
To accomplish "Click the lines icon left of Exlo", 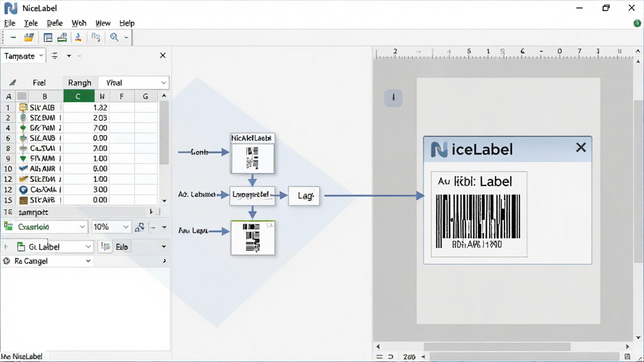I will coord(106,246).
